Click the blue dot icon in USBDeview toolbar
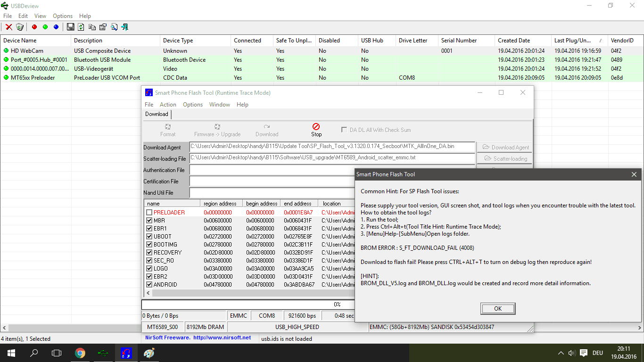This screenshot has height=362, width=644. tap(56, 27)
